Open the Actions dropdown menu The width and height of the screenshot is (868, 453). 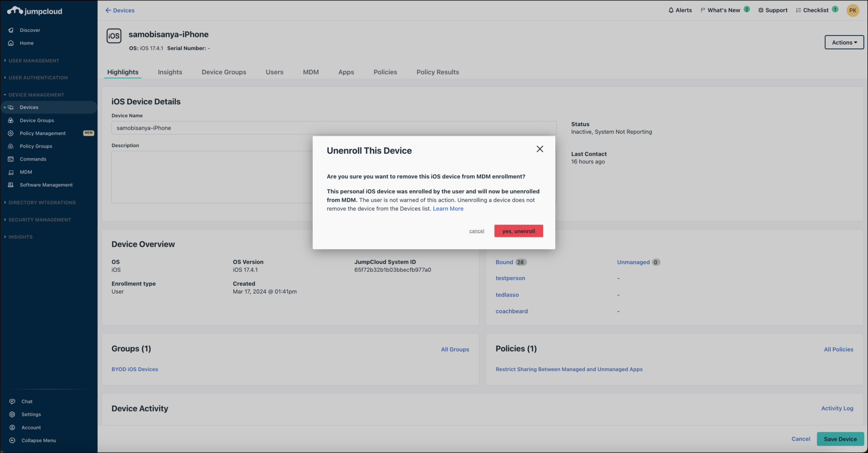pos(844,42)
